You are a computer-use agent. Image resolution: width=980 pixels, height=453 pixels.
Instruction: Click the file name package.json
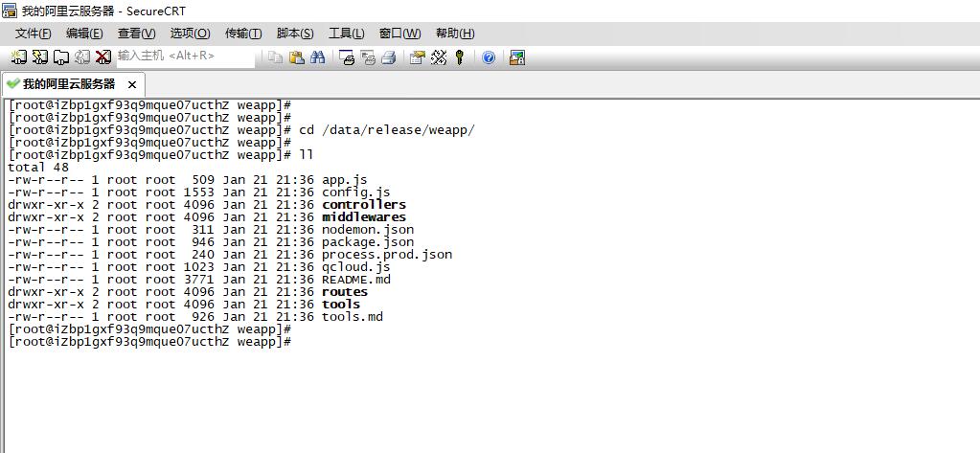tap(368, 242)
